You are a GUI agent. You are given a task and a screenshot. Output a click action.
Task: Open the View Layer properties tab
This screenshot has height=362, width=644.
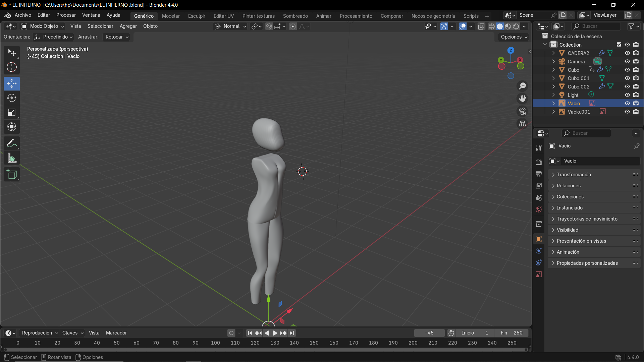tap(539, 186)
